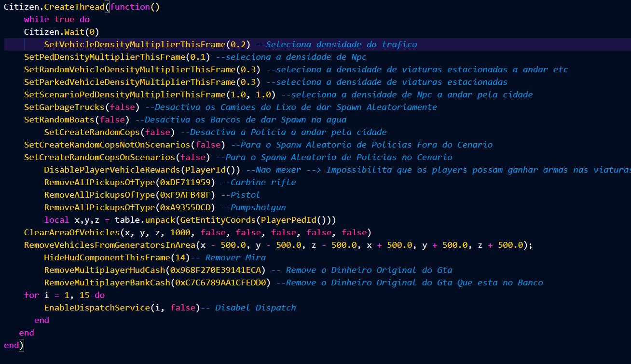Click 'while true do' line
The image size is (631, 364).
(57, 19)
